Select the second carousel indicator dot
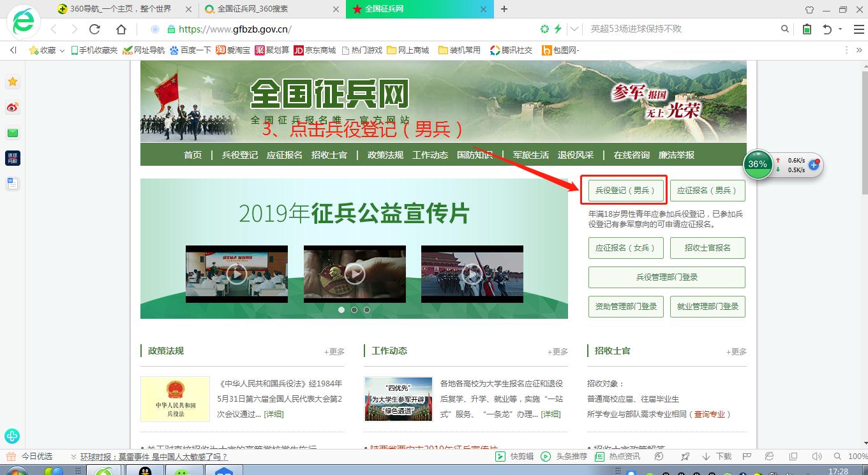The width and height of the screenshot is (868, 475). (x=354, y=310)
